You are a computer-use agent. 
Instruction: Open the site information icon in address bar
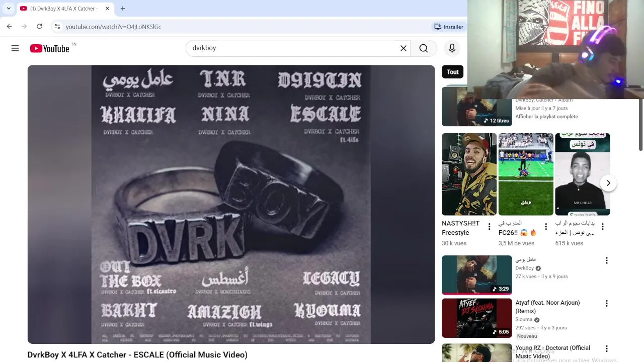[x=57, y=27]
